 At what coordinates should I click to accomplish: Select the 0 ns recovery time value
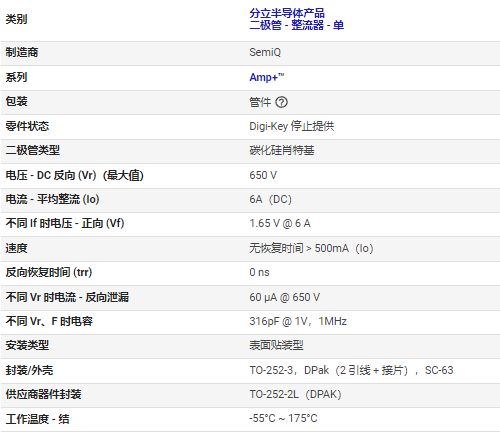(259, 272)
